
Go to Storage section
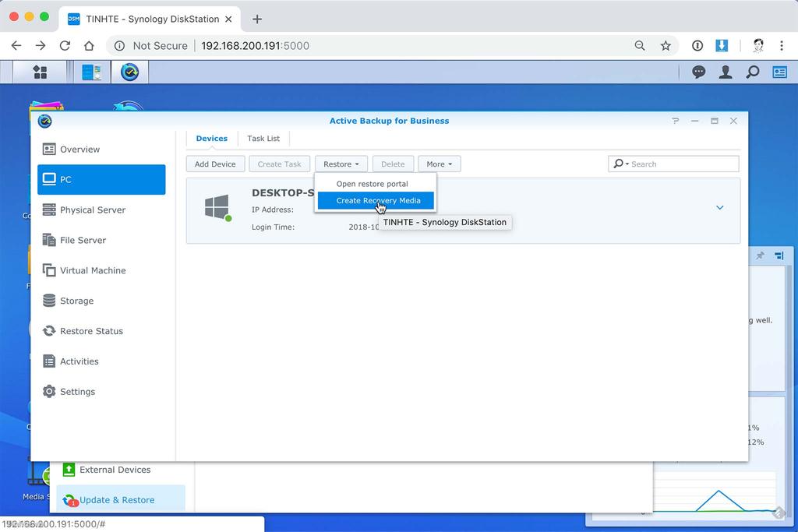pos(101,301)
